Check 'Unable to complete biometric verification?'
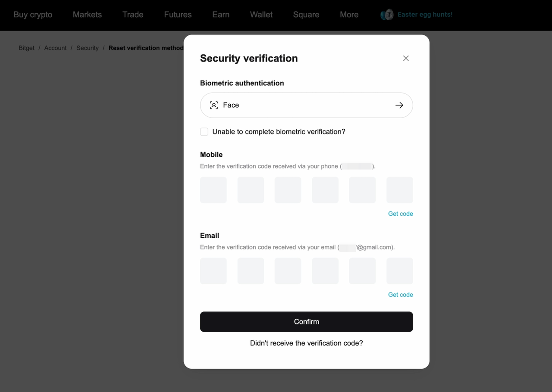Image resolution: width=552 pixels, height=392 pixels. 204,131
